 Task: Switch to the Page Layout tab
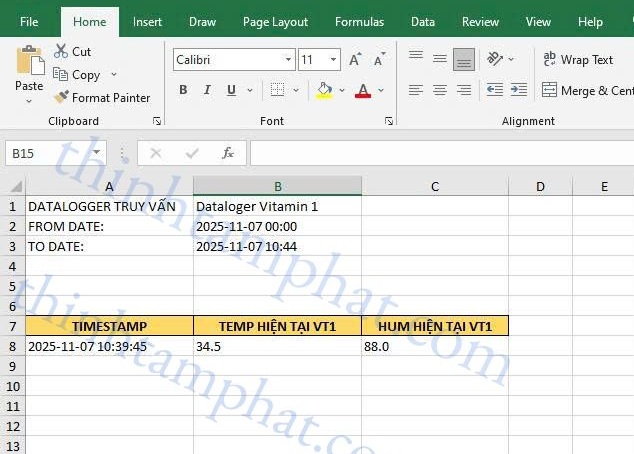point(275,22)
